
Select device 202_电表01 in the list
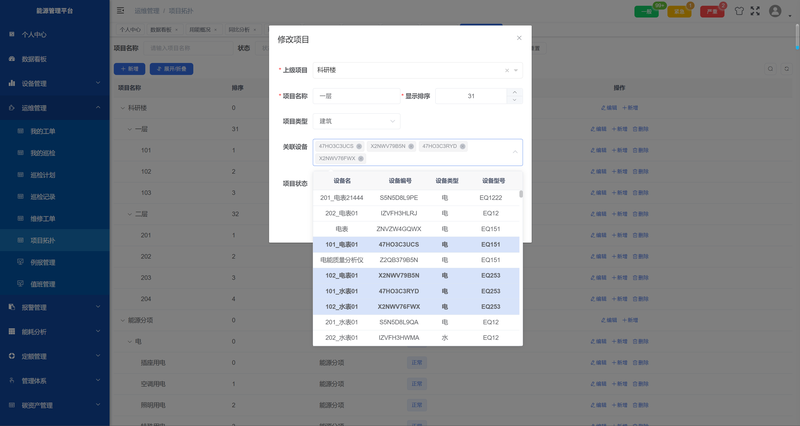tap(416, 213)
